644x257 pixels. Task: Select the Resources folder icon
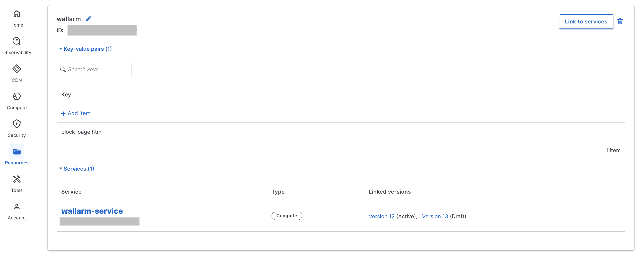17,152
